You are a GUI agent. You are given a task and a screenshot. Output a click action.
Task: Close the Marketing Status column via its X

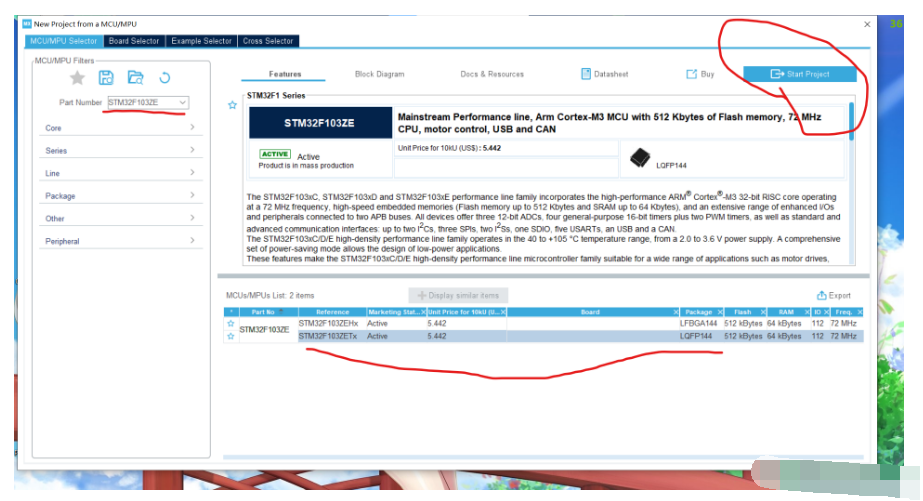pos(423,312)
